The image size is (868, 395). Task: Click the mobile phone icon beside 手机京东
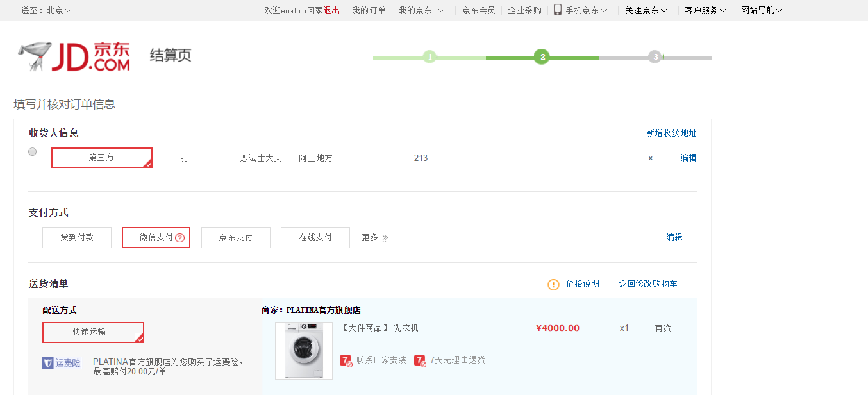click(x=558, y=10)
